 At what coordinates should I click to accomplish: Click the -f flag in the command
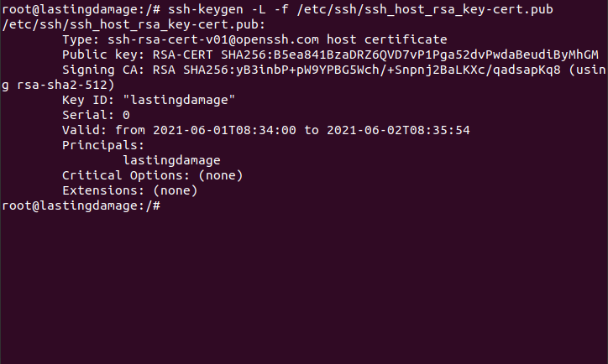(x=281, y=9)
